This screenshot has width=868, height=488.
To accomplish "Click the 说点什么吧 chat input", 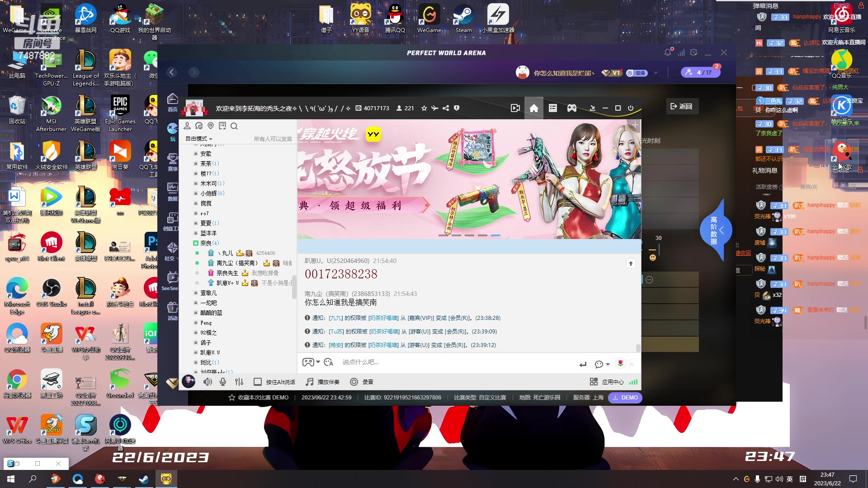I will pyautogui.click(x=457, y=362).
